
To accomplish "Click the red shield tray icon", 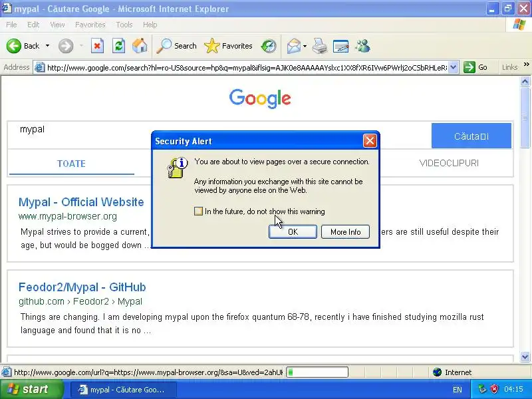I will 494,389.
